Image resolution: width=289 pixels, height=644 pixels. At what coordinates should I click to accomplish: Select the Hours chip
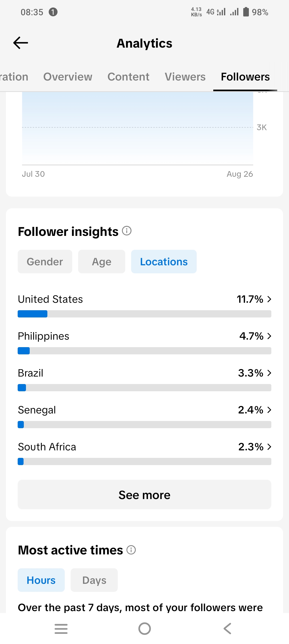click(x=41, y=580)
